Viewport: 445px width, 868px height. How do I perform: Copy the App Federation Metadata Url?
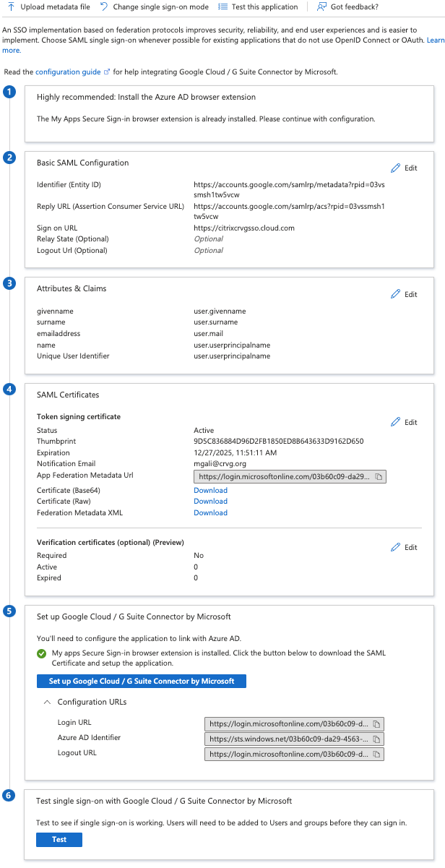click(379, 477)
